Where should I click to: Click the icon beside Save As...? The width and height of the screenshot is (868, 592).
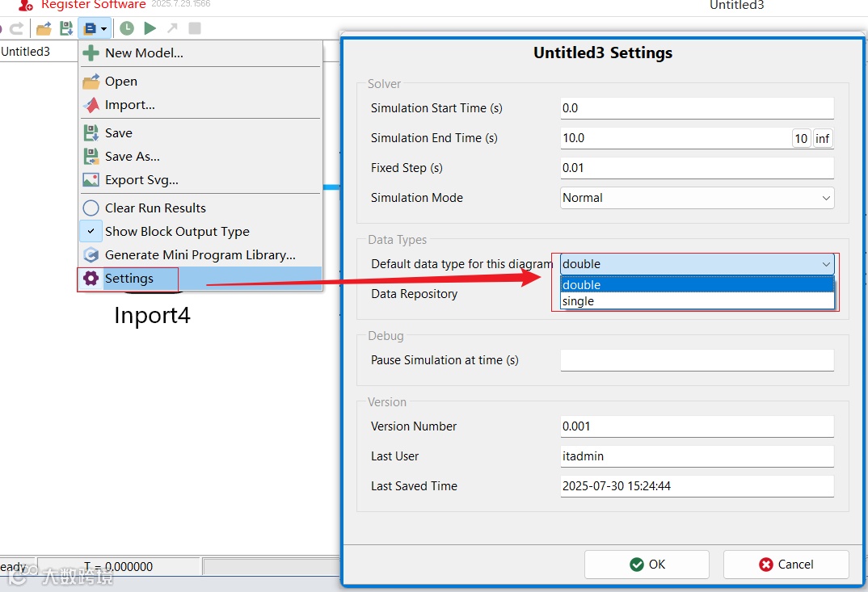pos(91,157)
